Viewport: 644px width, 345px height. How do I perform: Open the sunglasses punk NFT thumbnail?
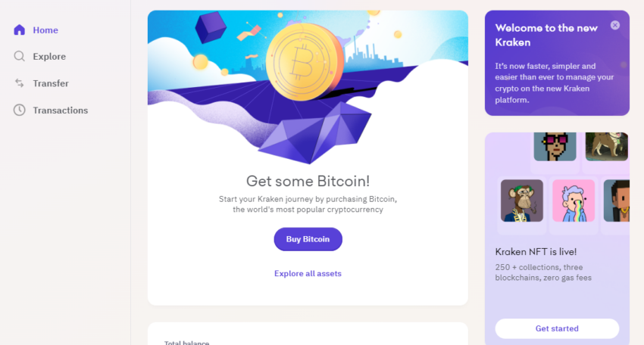(555, 146)
